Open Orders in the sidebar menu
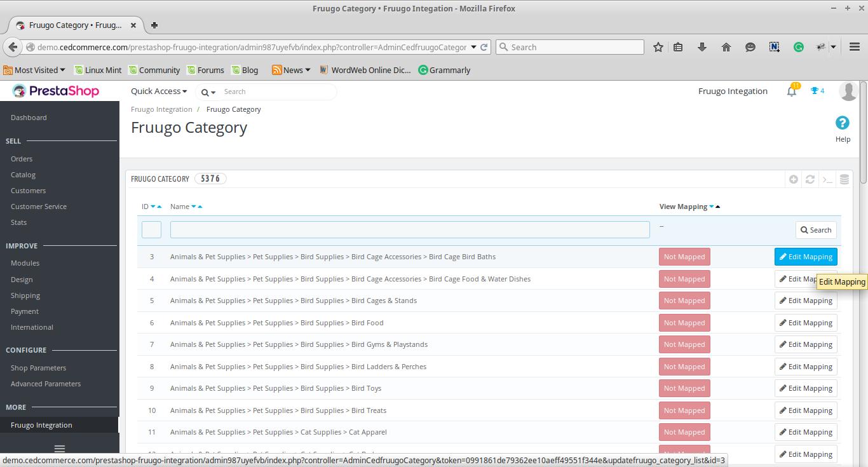 (22, 159)
